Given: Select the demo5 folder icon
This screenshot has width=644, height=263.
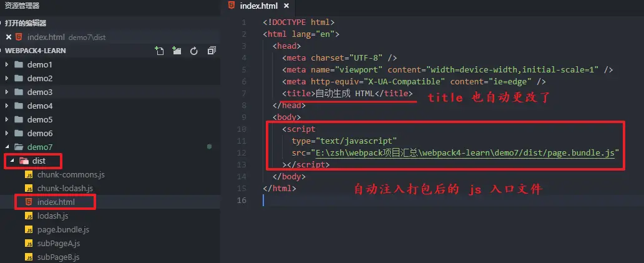Looking at the screenshot, I should click(x=19, y=119).
